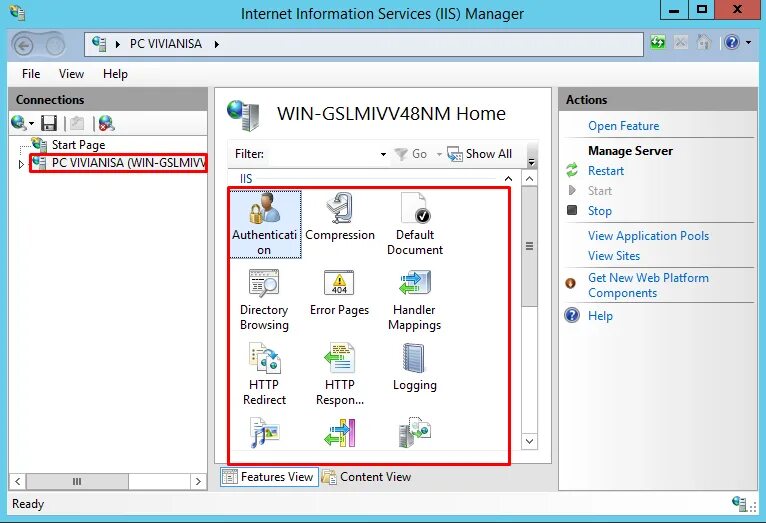Click the features list scroll up arrow
Screen dimensions: 766x523
pyautogui.click(x=530, y=179)
